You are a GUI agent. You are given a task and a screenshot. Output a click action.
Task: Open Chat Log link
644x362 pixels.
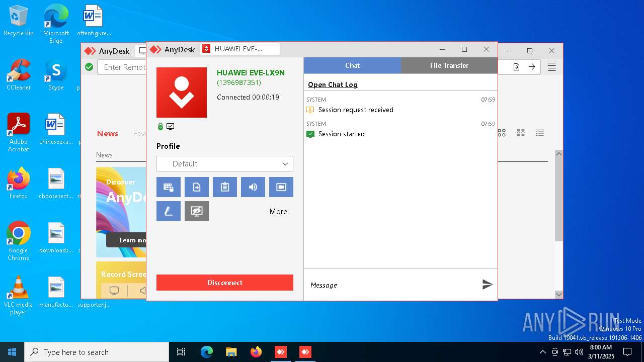click(x=333, y=84)
